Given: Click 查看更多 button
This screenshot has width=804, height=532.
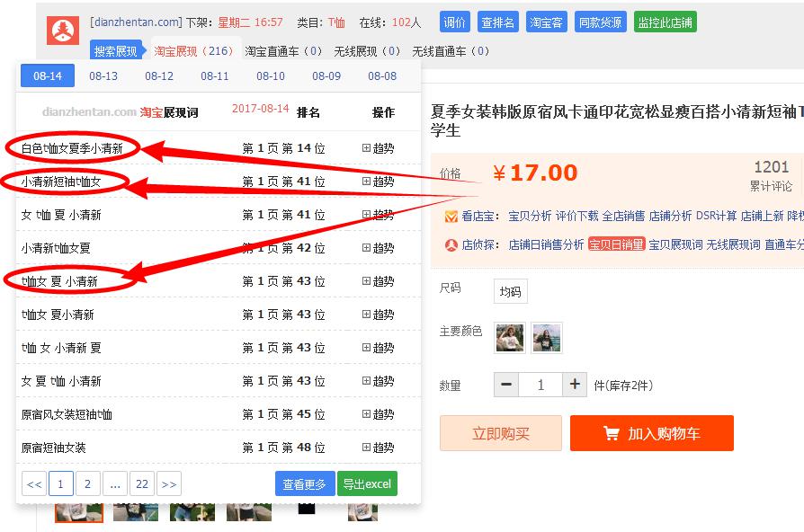Looking at the screenshot, I should coord(304,483).
